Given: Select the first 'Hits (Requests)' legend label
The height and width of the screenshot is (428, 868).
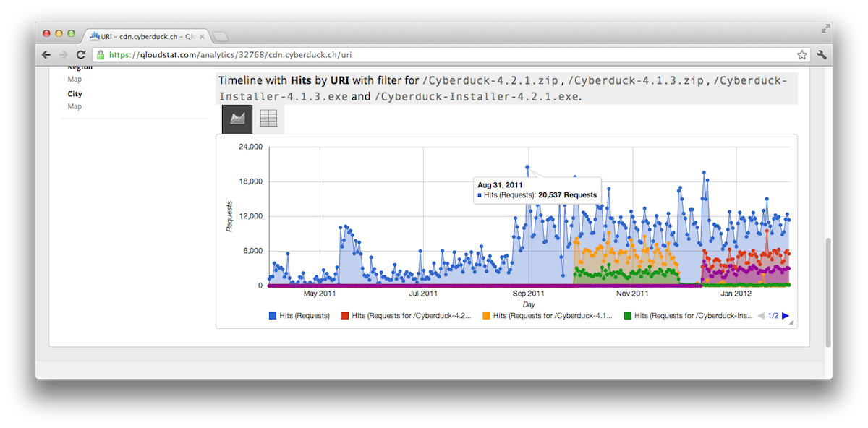Looking at the screenshot, I should click(305, 316).
